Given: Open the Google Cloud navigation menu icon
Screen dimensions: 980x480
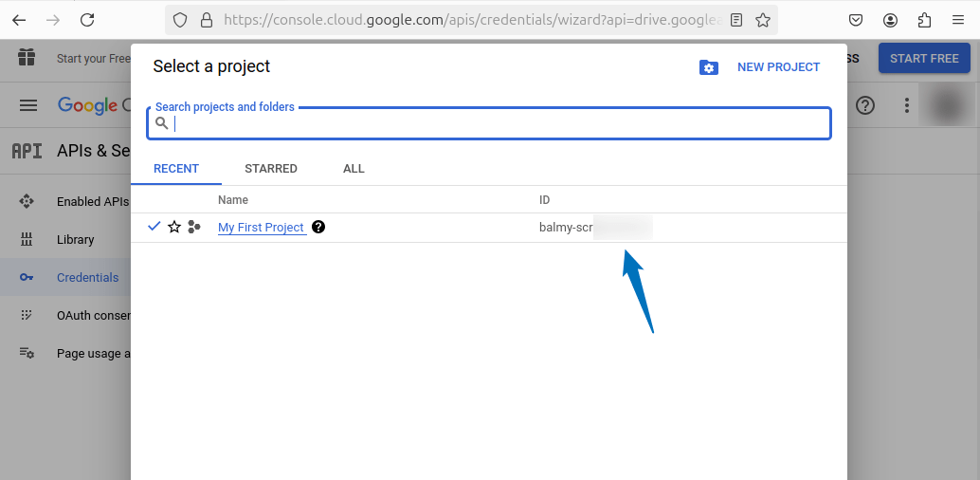Looking at the screenshot, I should click(28, 105).
